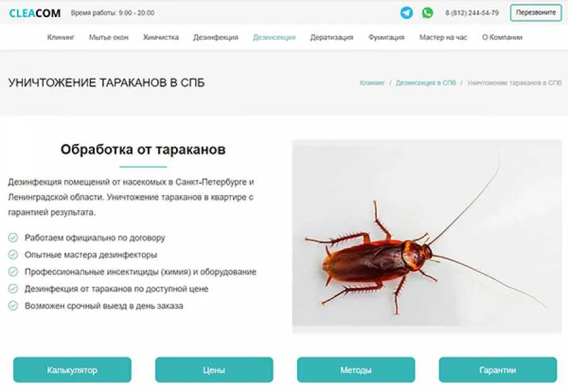The width and height of the screenshot is (568, 392).
Task: Follow the 'Клининг' breadcrumb link
Action: [x=372, y=83]
